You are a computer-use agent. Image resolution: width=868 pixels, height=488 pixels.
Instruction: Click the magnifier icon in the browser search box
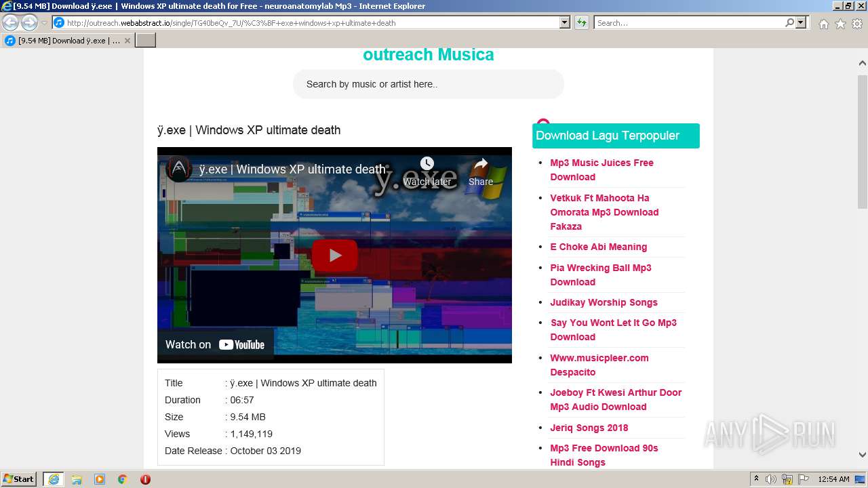[789, 23]
